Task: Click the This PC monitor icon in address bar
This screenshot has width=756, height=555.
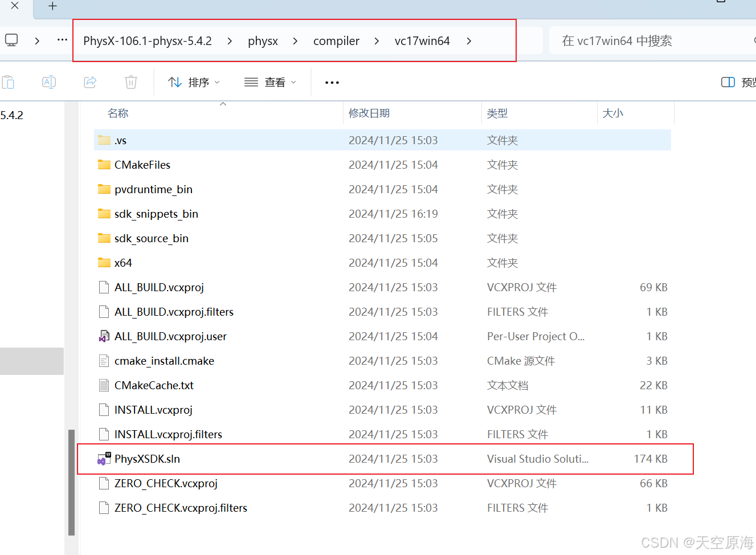Action: coord(11,40)
